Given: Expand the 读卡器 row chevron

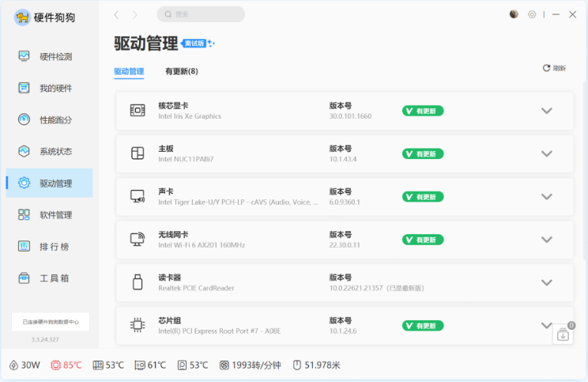Looking at the screenshot, I should pyautogui.click(x=547, y=282).
